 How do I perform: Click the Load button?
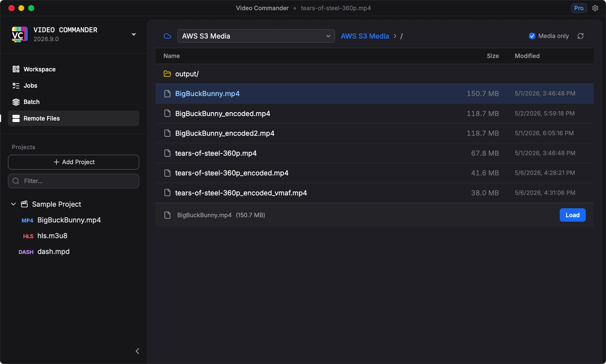573,215
